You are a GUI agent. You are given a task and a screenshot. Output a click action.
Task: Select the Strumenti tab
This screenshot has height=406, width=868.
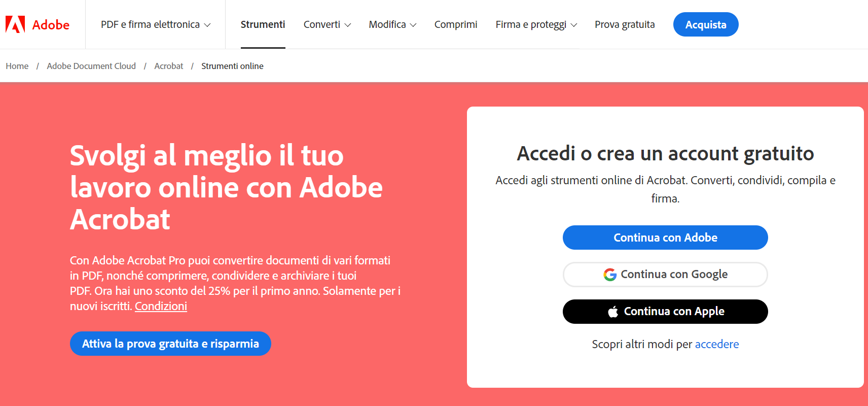pyautogui.click(x=263, y=24)
